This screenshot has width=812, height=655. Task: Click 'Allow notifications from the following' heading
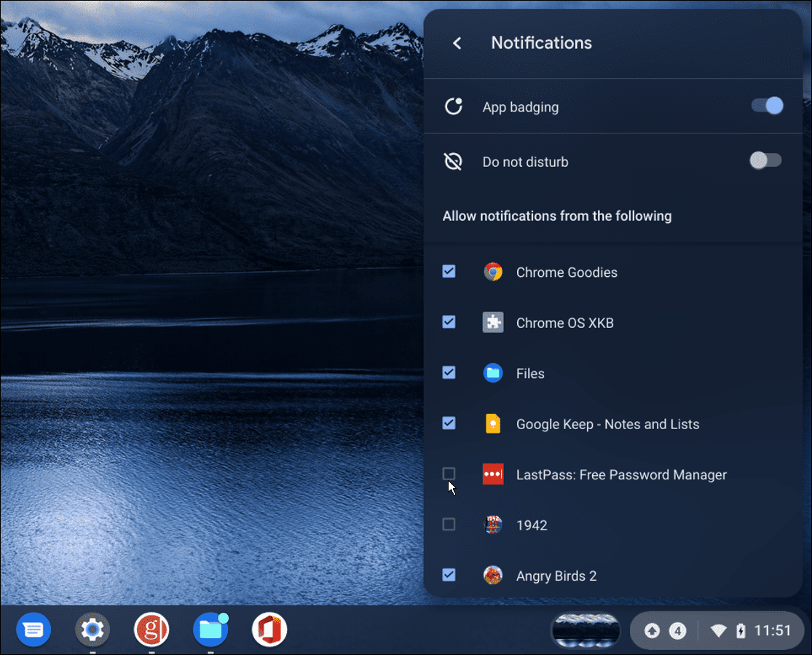[556, 216]
